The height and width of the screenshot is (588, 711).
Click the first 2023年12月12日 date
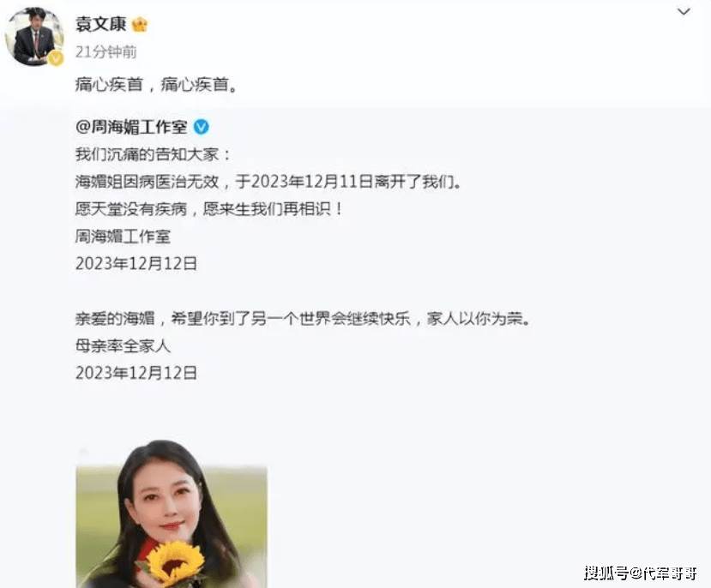[136, 263]
